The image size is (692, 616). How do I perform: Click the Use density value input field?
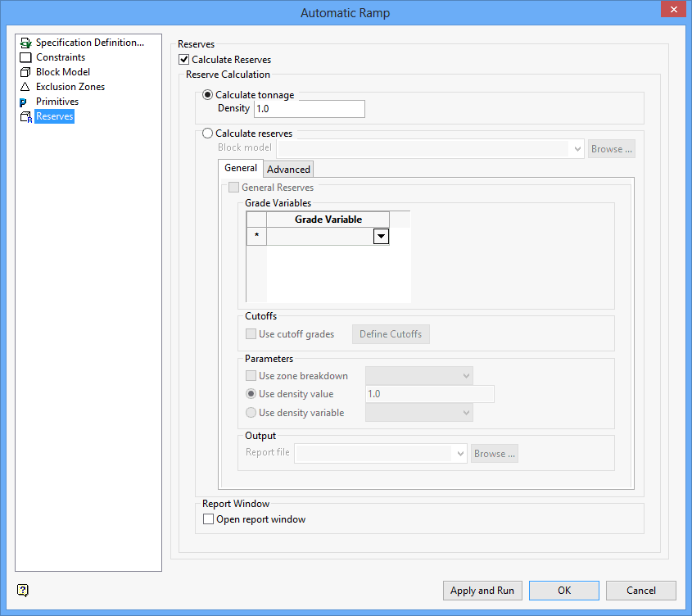(430, 394)
